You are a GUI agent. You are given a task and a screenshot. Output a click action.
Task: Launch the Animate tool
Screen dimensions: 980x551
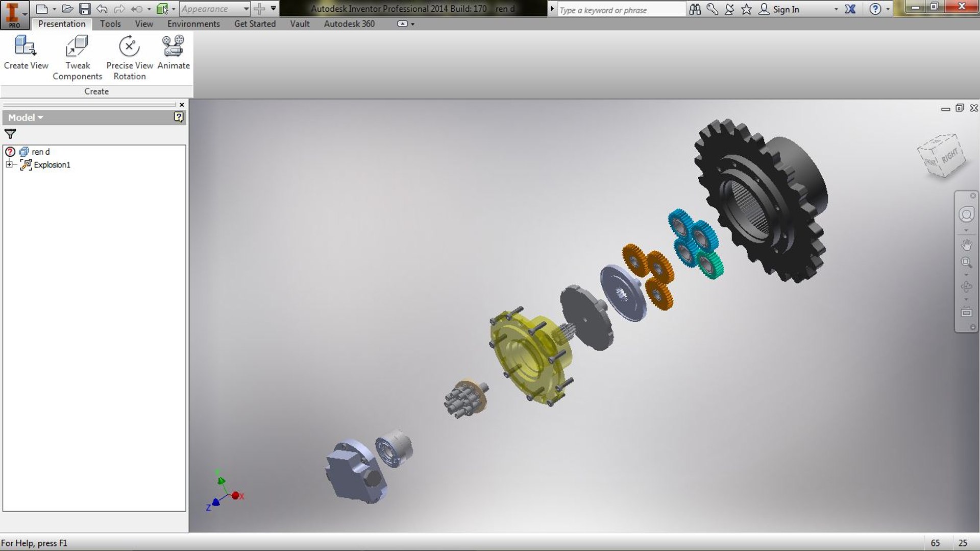pyautogui.click(x=174, y=53)
